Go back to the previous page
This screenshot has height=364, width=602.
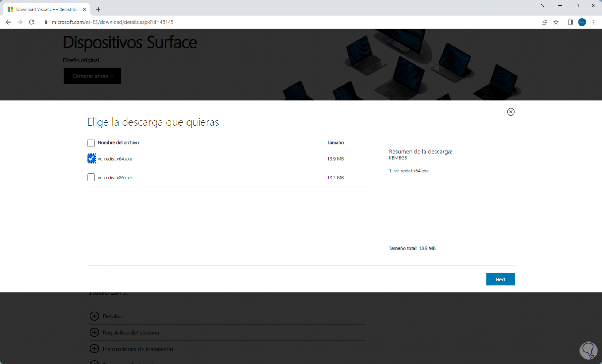tap(8, 22)
